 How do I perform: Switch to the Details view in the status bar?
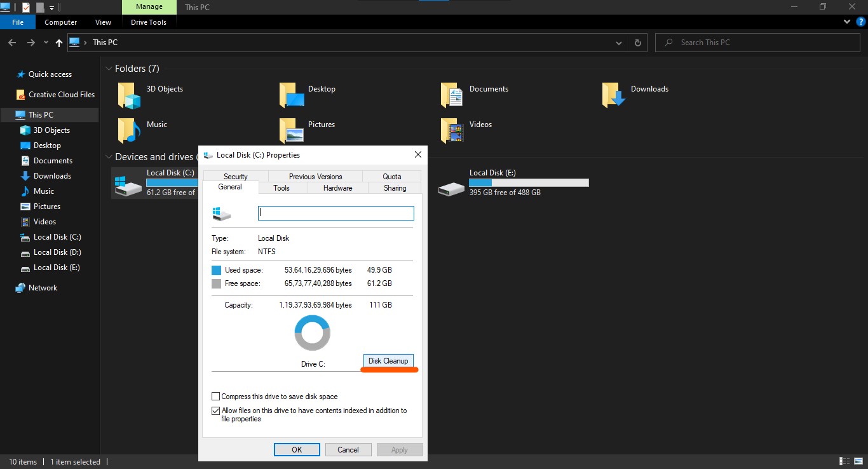coord(845,462)
